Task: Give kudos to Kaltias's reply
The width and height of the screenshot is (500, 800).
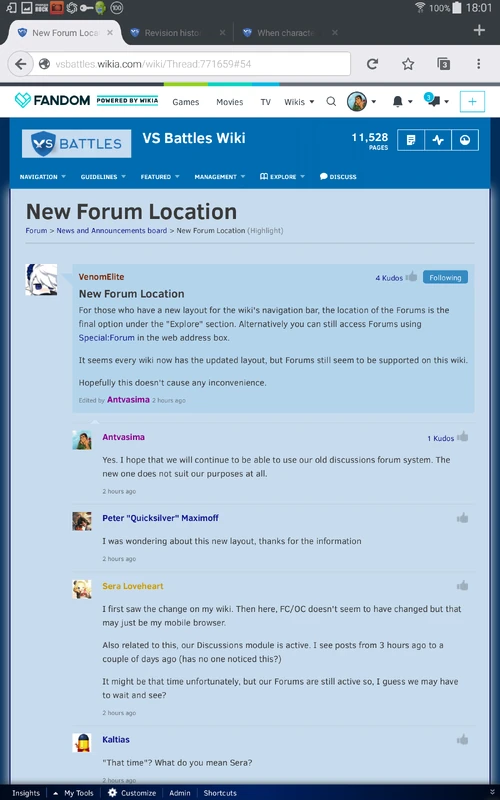Action: tap(463, 739)
